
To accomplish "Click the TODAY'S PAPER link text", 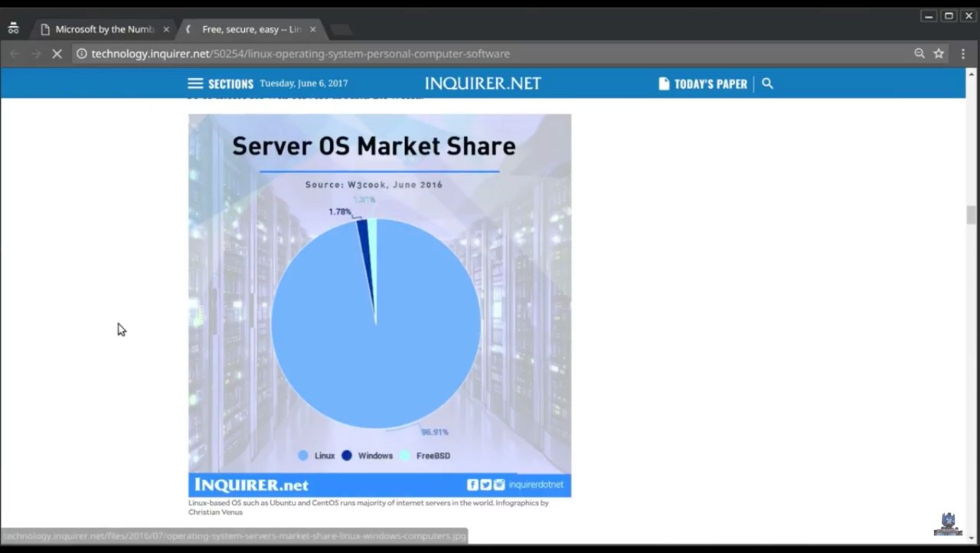I will click(710, 83).
